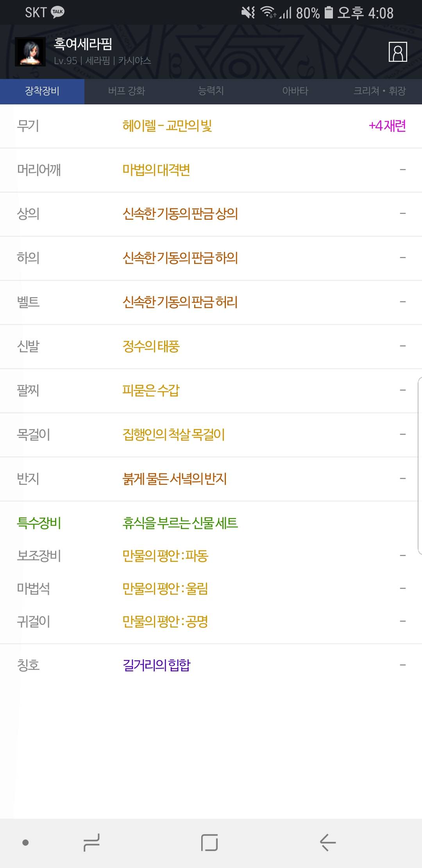Open weapon 헤이렐 - 교만의 빛 details
Viewport: 422px width, 868px height.
tap(211, 126)
